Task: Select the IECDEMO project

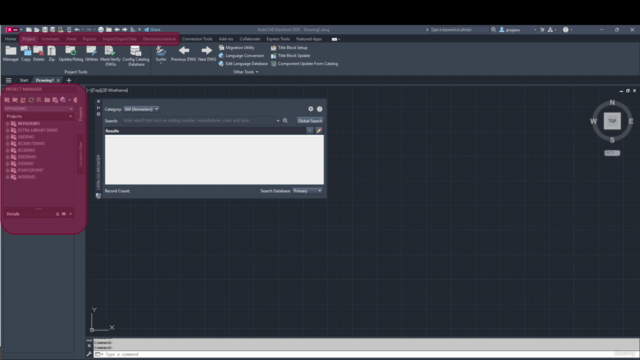Action: coord(26,150)
